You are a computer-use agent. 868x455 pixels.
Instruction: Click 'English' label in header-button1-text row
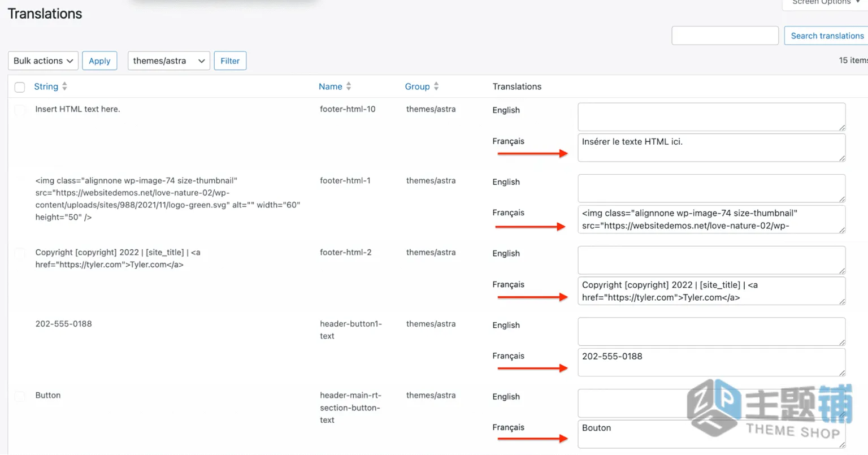(x=506, y=326)
